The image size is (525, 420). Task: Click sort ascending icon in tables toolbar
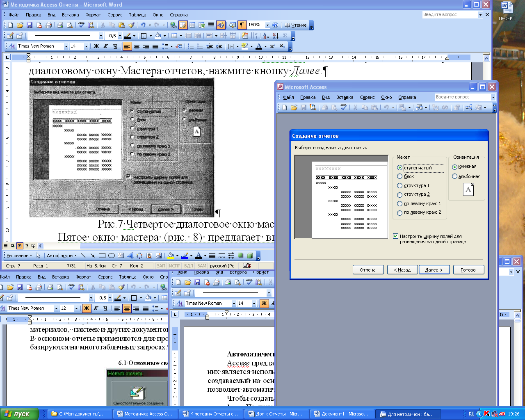(x=266, y=36)
